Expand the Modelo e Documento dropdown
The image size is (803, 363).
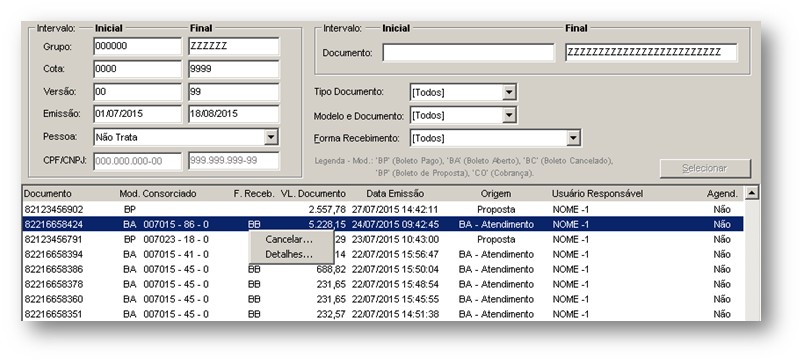click(509, 115)
